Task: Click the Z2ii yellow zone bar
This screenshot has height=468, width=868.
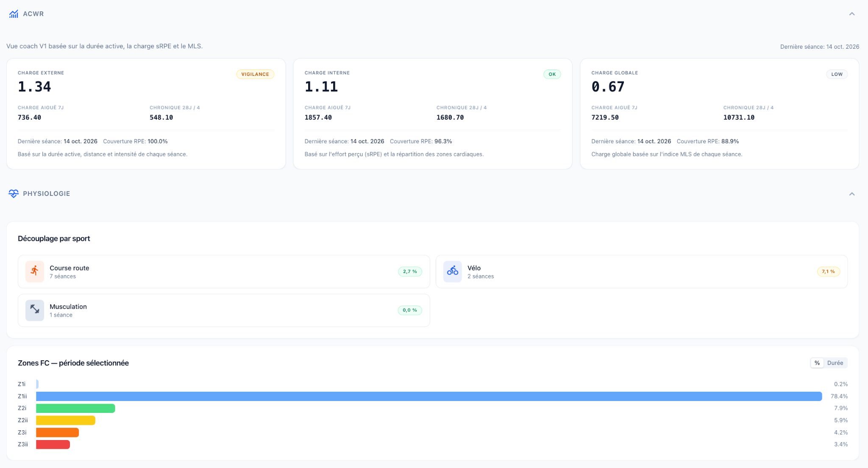Action: (66, 421)
